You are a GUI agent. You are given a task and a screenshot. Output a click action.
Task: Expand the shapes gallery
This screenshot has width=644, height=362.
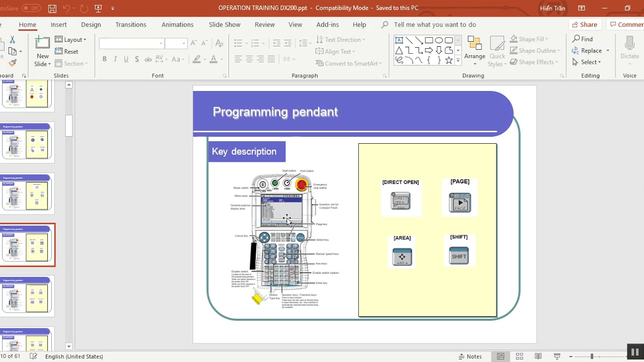click(458, 60)
